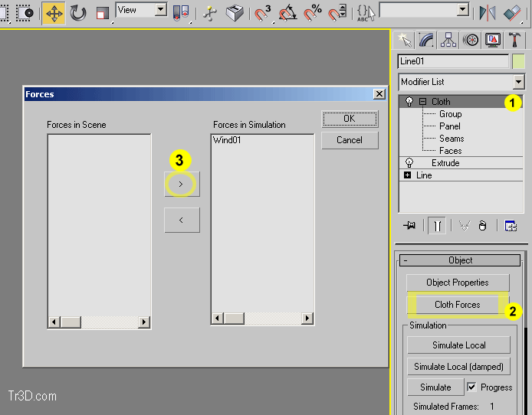This screenshot has width=532, height=415.
Task: Click the Configure Modifier Sets icon
Action: (x=511, y=225)
